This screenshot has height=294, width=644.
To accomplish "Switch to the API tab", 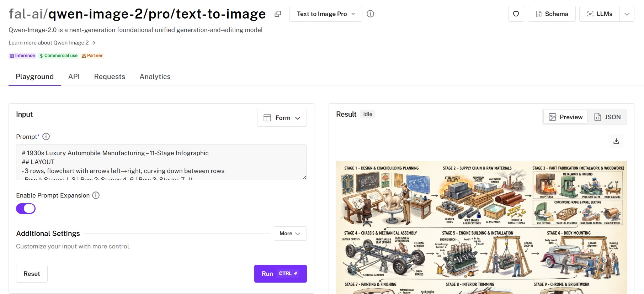I will [x=74, y=77].
